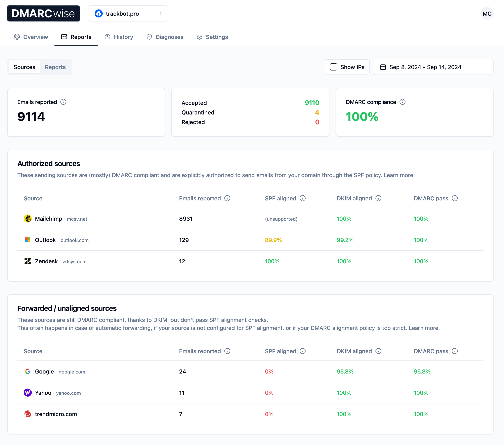Select the Sources tab
The height and width of the screenshot is (445, 504).
(x=25, y=67)
